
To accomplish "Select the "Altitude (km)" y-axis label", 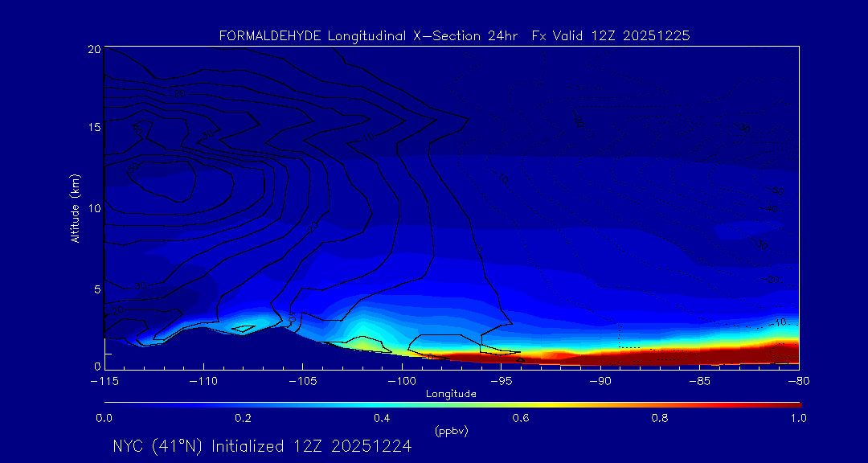I will pyautogui.click(x=75, y=208).
